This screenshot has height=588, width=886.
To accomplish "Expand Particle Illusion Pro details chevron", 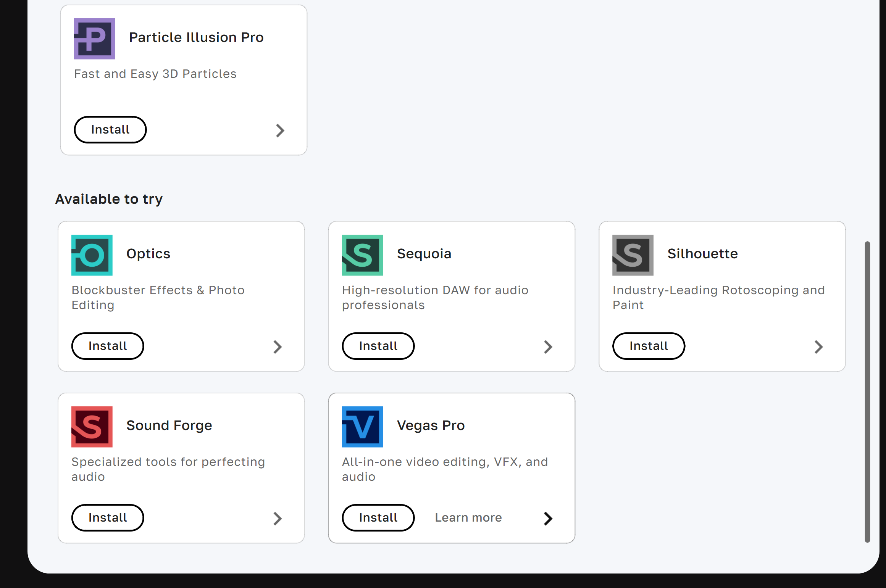I will tap(280, 130).
